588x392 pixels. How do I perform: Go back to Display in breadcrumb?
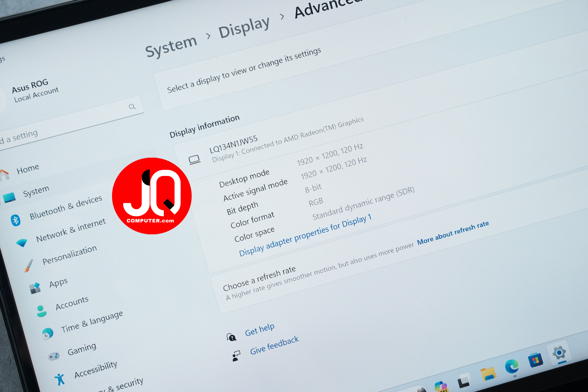244,27
